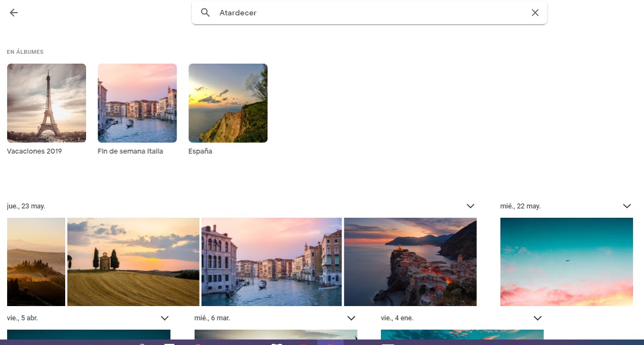Expand the vie., 5 abr. date chevron
This screenshot has height=345, width=644.
tap(164, 318)
